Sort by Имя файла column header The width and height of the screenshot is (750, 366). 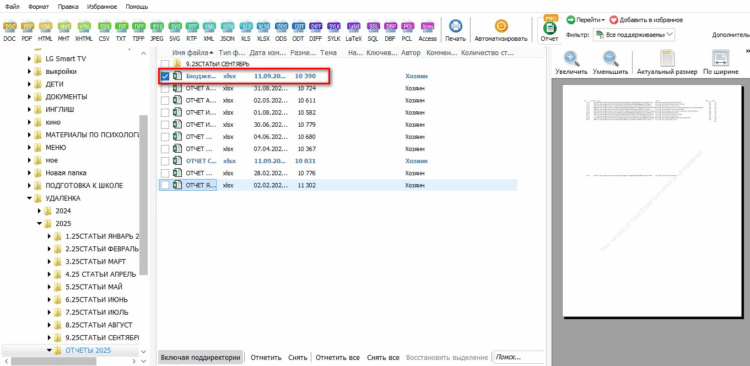(193, 53)
